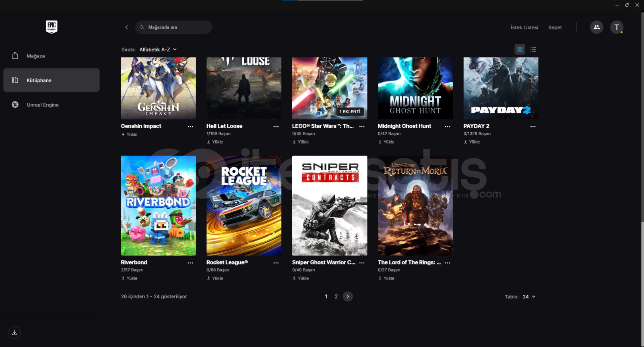Open İstek Listesi wishlist
This screenshot has height=347, width=644.
(x=524, y=27)
